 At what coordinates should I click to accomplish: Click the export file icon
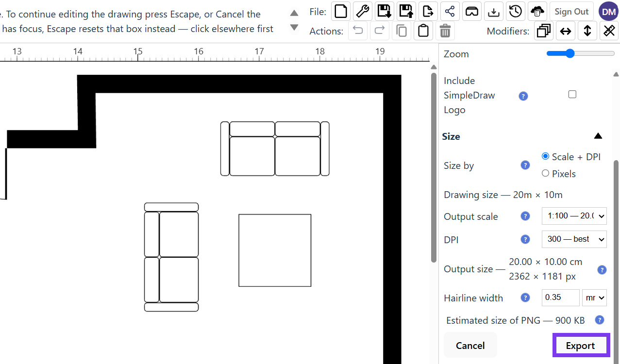tap(428, 11)
